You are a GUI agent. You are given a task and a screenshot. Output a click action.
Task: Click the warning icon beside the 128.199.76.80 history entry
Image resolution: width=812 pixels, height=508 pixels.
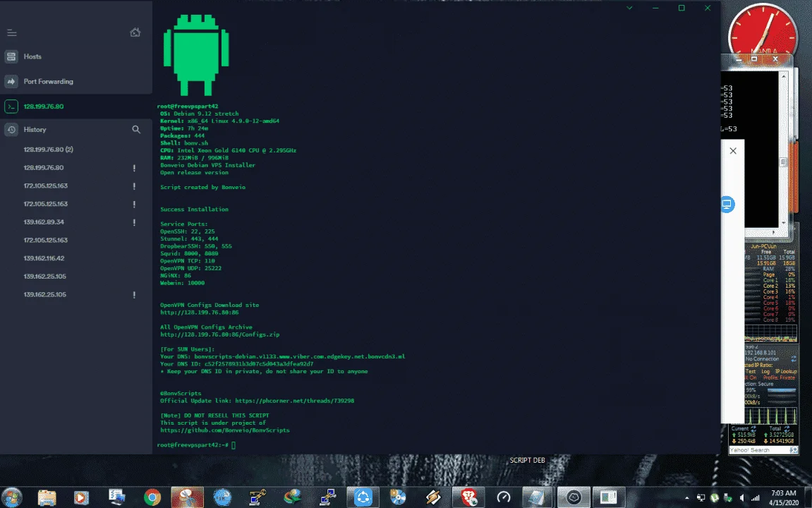point(134,168)
